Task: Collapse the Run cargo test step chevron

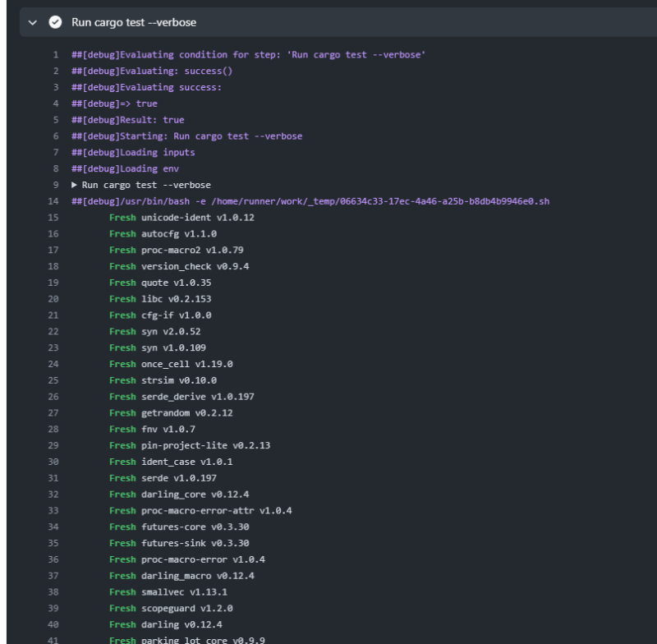Action: (x=31, y=20)
